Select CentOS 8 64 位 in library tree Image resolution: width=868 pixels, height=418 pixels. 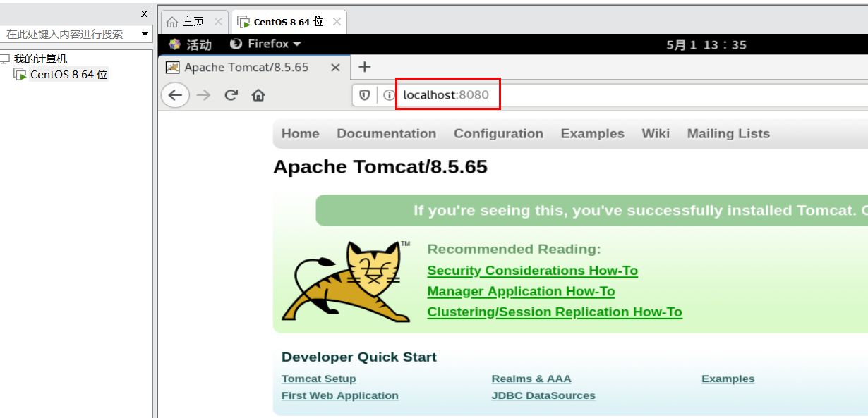pos(68,74)
